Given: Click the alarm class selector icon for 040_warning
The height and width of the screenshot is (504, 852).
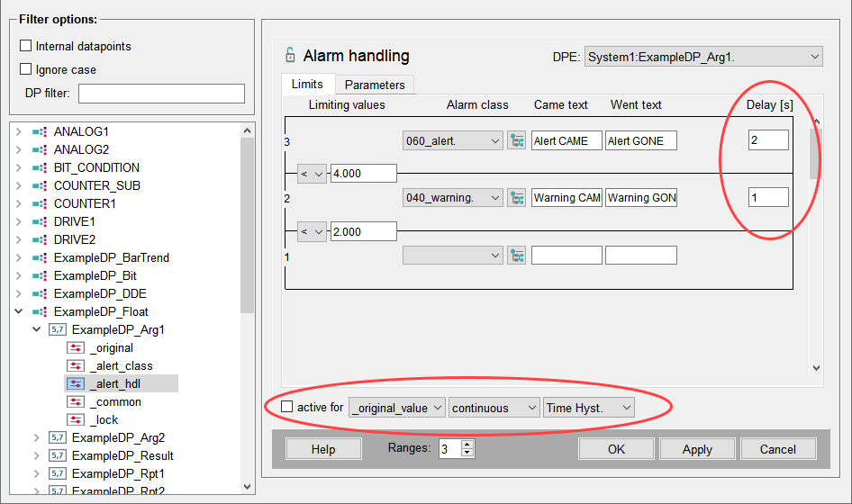Looking at the screenshot, I should (516, 198).
